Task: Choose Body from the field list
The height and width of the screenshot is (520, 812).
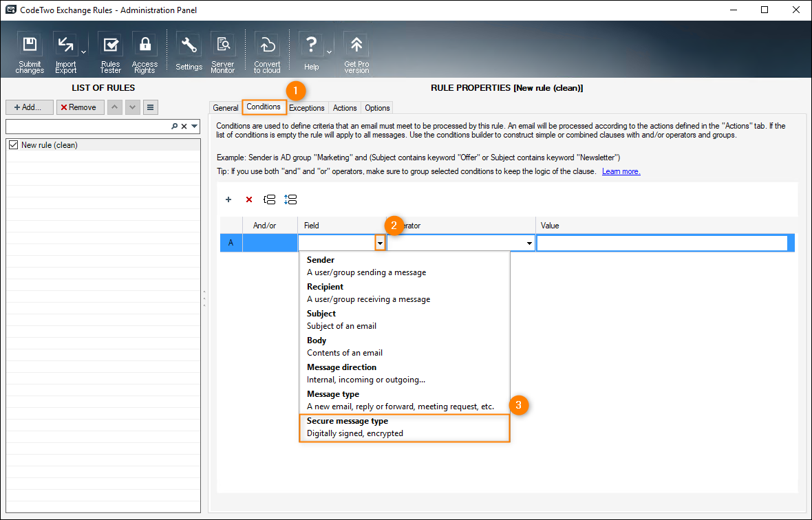Action: [405, 347]
